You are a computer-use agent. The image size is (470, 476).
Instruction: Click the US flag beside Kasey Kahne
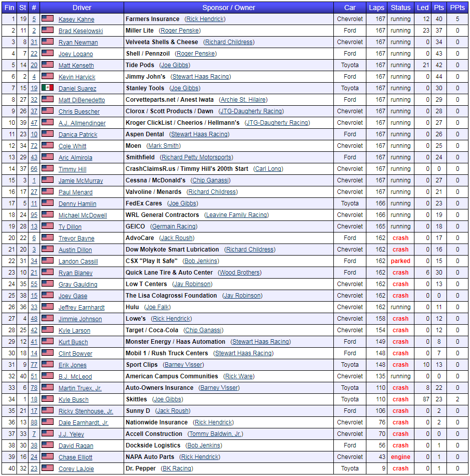point(48,19)
